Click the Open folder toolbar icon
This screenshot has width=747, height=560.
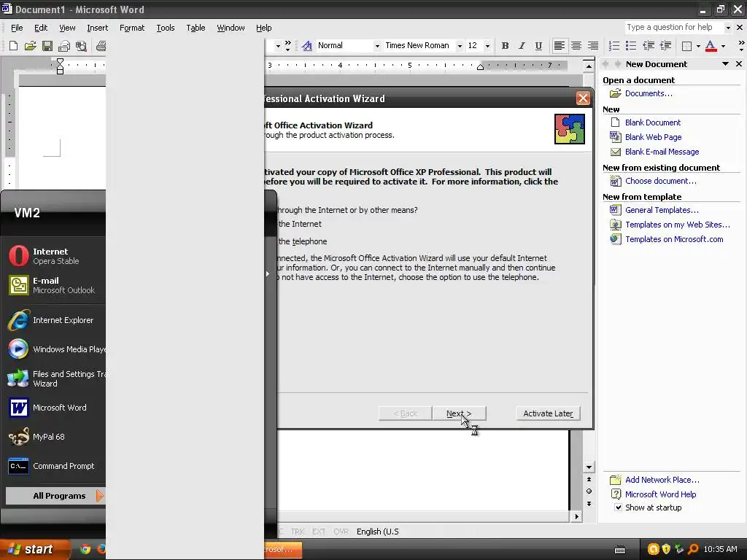(30, 46)
